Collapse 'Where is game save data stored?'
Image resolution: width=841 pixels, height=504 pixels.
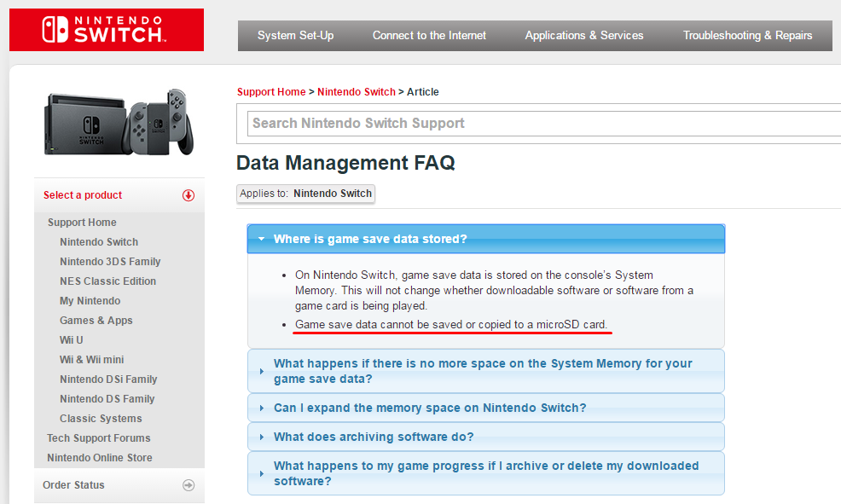486,239
